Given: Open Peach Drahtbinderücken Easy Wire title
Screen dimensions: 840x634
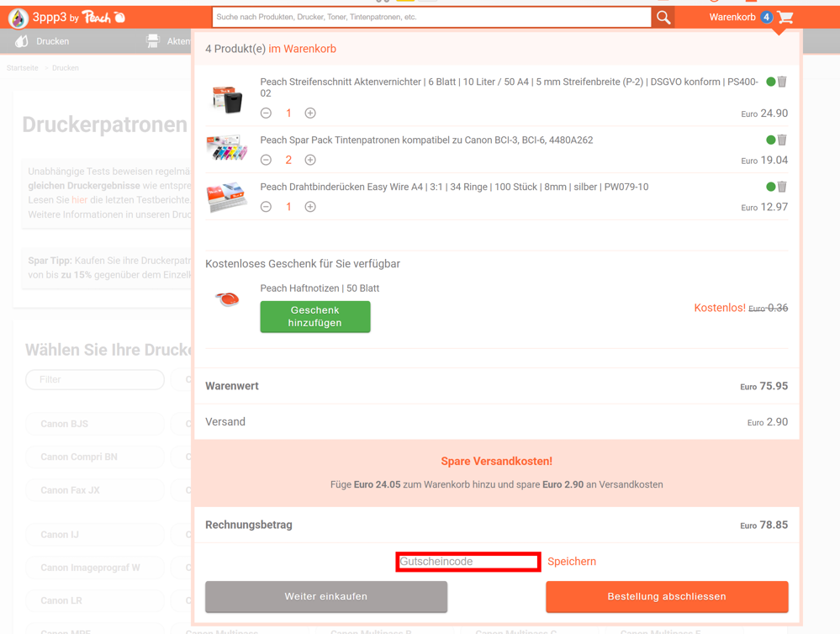Looking at the screenshot, I should coord(454,187).
